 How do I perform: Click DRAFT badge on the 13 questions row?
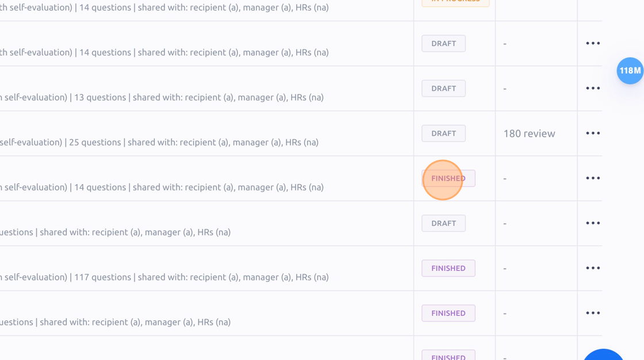click(x=443, y=89)
